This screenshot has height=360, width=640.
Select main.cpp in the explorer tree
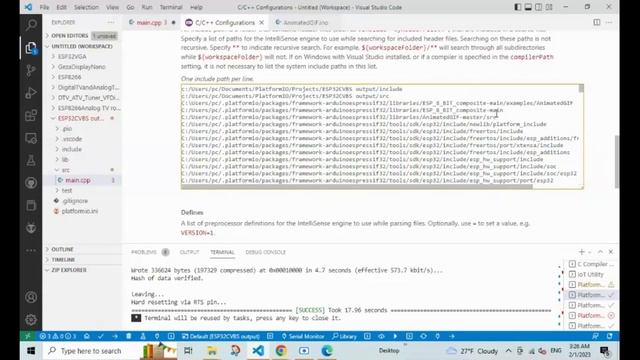pyautogui.click(x=78, y=180)
